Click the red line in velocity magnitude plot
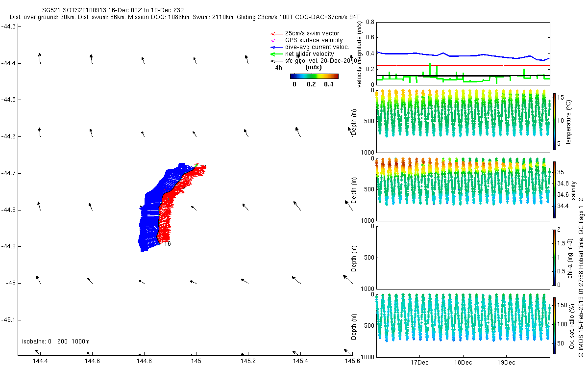This screenshot has width=588, height=368. 462,65
